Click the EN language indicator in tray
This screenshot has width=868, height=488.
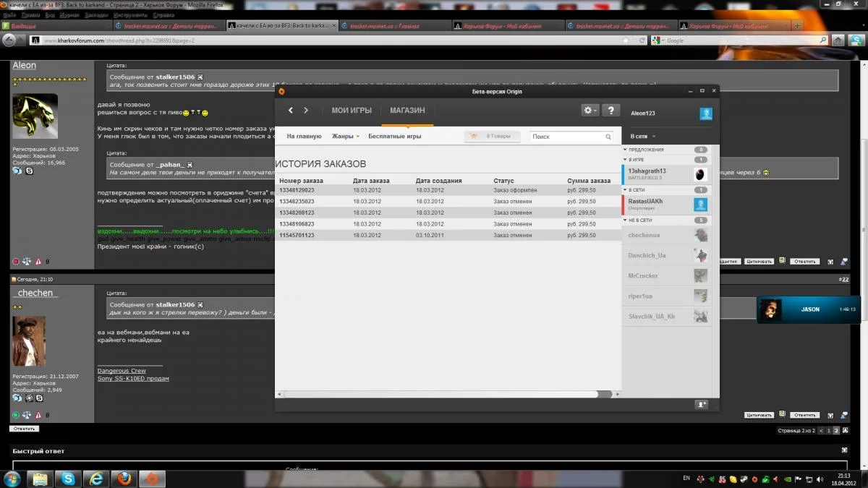(686, 479)
